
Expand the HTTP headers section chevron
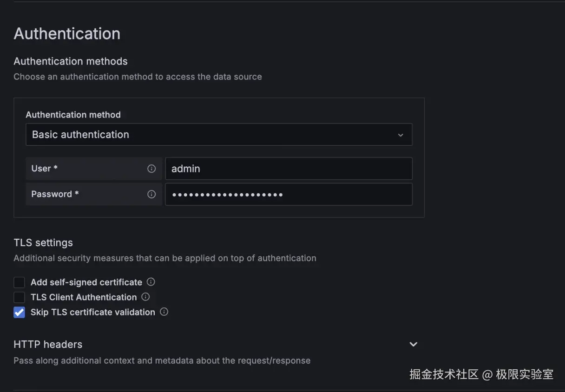pyautogui.click(x=413, y=344)
